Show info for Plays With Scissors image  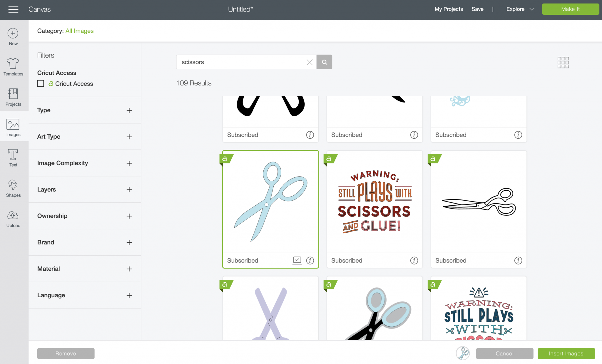(414, 261)
